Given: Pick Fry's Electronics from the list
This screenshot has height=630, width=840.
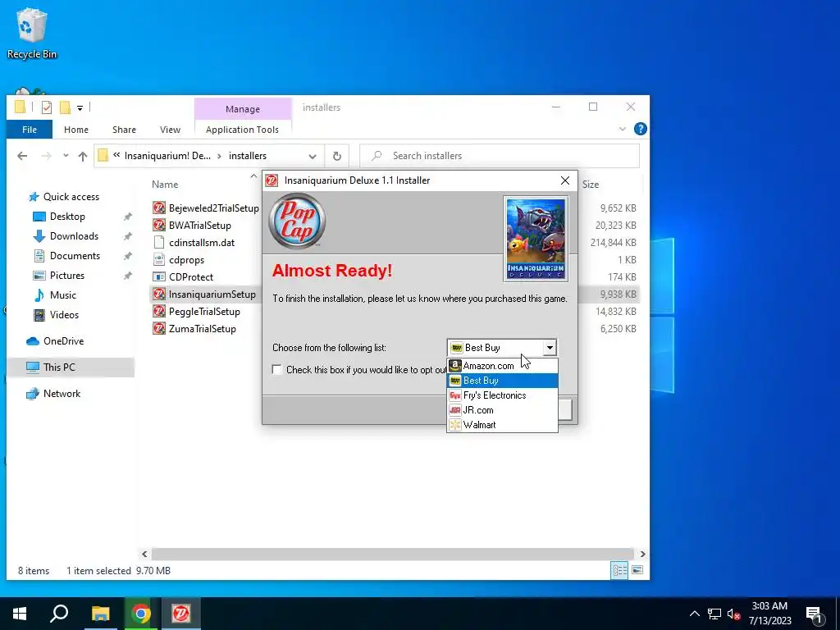Looking at the screenshot, I should click(502, 395).
